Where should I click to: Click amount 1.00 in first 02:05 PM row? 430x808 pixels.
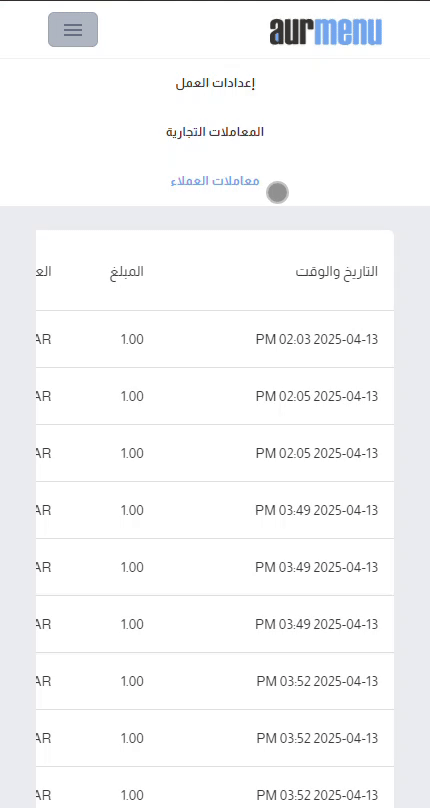point(132,396)
